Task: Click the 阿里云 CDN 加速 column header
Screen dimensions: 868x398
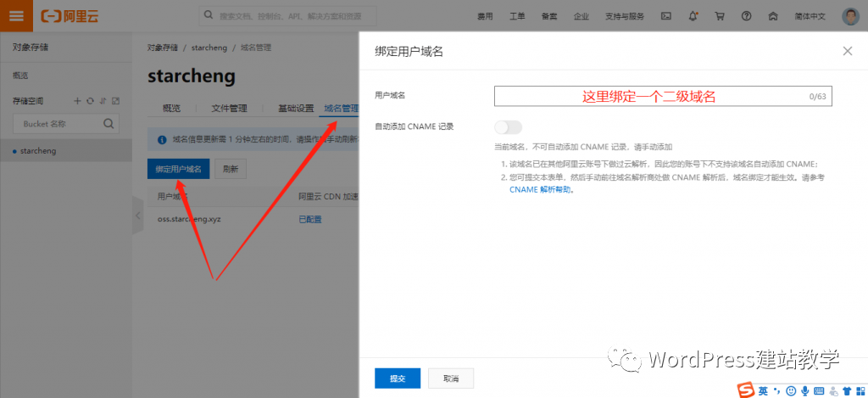Action: 328,196
